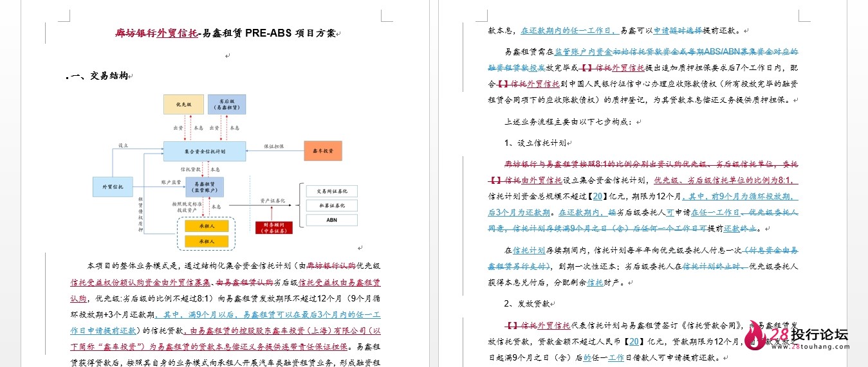Click the underlined text 信托受益权份额认购资金由外贸信托募集
Viewport: 868px width, 367px height.
click(140, 282)
